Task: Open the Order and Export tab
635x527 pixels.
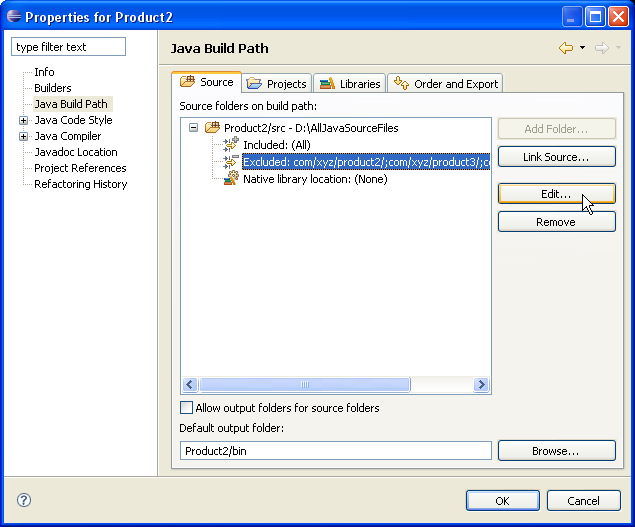Action: (x=446, y=84)
